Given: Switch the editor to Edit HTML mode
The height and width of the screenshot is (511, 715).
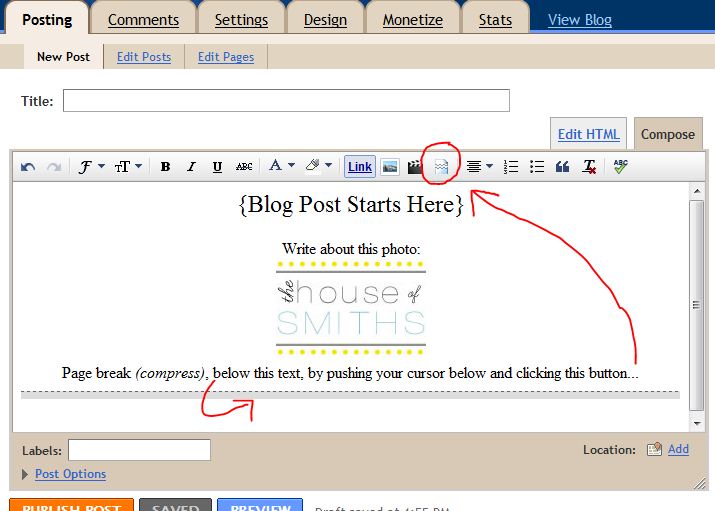Looking at the screenshot, I should click(588, 134).
